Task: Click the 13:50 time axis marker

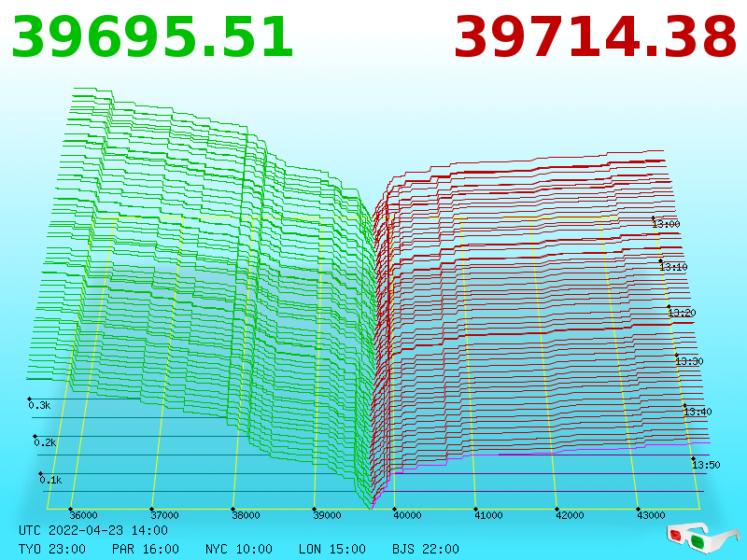Action: tap(706, 464)
